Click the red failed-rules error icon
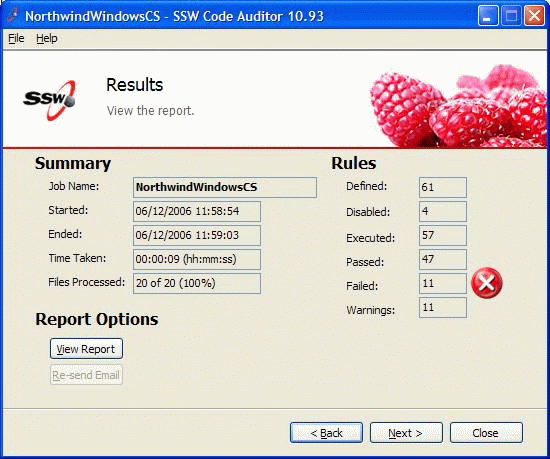The height and width of the screenshot is (459, 550). [x=487, y=283]
